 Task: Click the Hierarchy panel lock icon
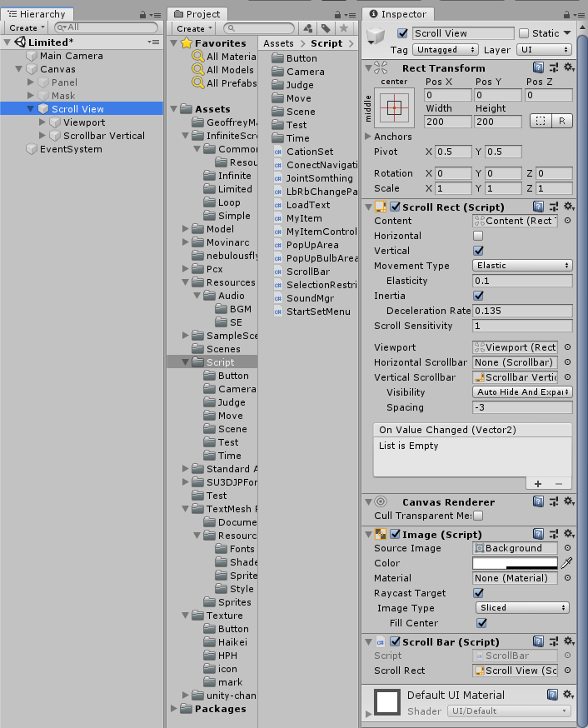pyautogui.click(x=143, y=15)
